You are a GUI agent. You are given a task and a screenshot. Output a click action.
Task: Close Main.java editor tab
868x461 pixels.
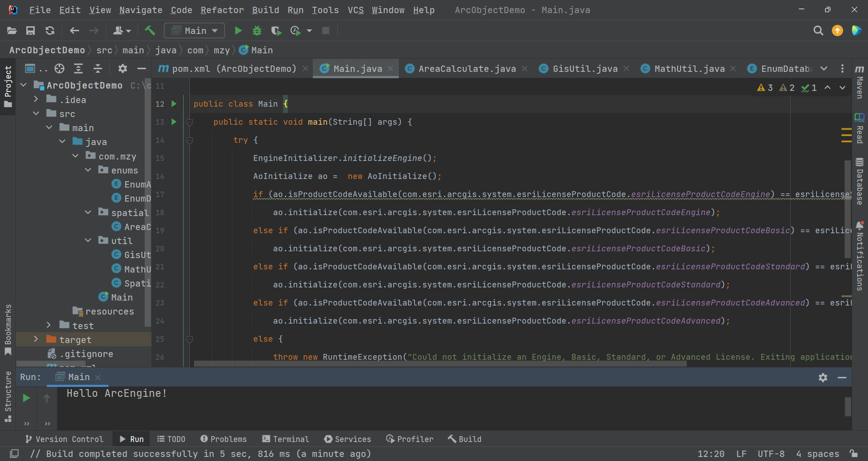(x=391, y=69)
